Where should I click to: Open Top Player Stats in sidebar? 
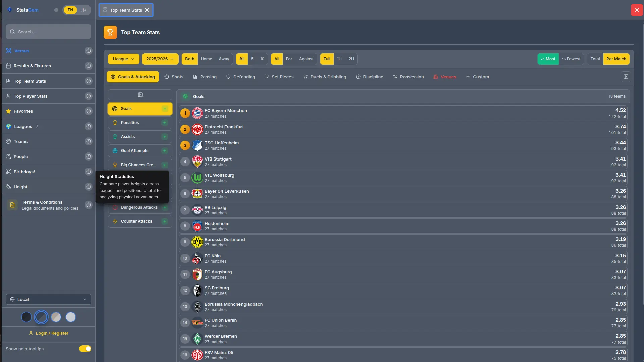click(x=31, y=96)
